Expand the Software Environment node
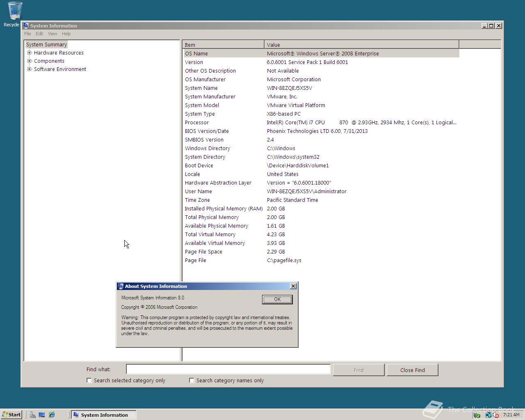This screenshot has width=525, height=420. pos(29,69)
